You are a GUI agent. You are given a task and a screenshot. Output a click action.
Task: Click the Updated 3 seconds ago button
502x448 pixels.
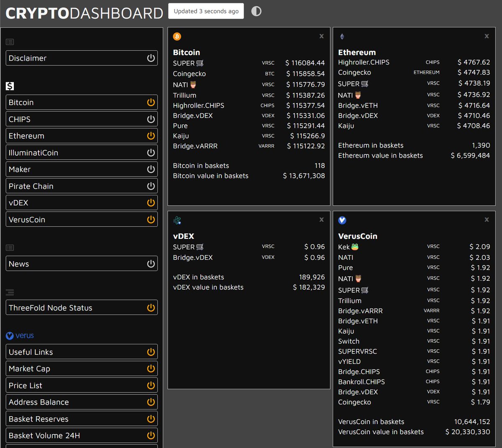click(x=206, y=11)
